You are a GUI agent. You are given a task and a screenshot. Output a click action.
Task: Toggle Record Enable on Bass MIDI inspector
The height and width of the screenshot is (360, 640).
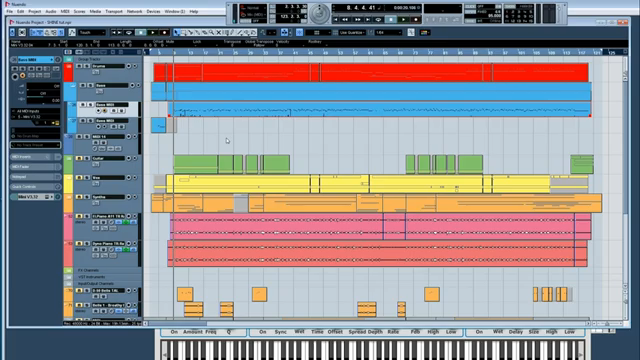[x=15, y=76]
